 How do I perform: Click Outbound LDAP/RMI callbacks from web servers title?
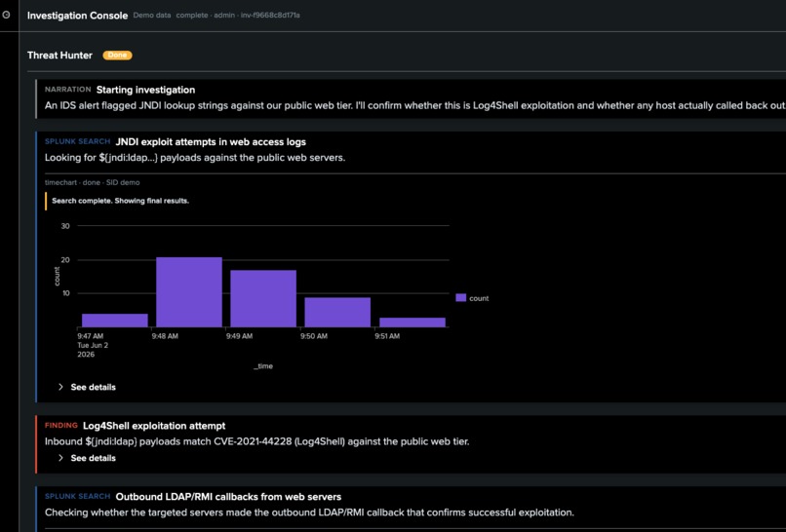click(x=228, y=497)
